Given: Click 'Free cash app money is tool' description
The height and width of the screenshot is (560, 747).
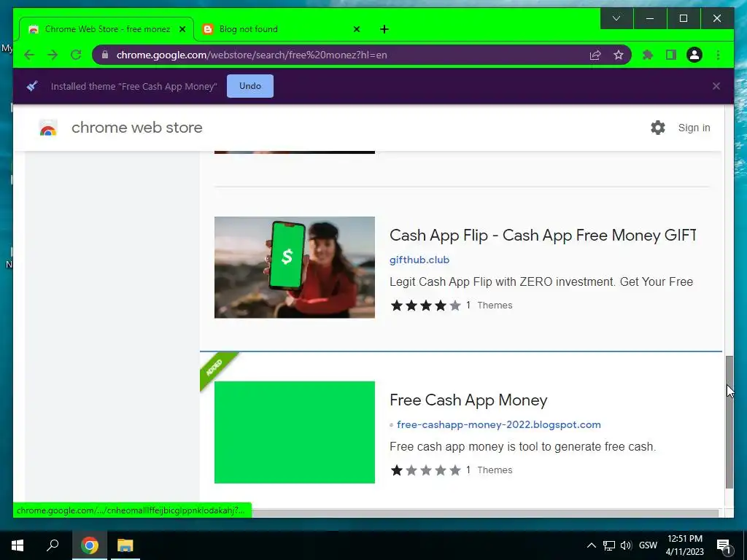Looking at the screenshot, I should [522, 447].
